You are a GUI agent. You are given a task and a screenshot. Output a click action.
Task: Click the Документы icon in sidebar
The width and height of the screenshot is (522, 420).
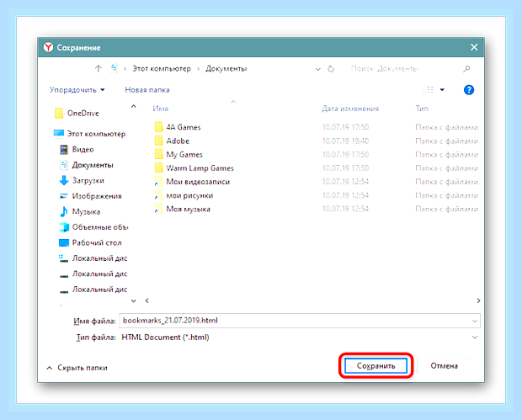point(64,165)
